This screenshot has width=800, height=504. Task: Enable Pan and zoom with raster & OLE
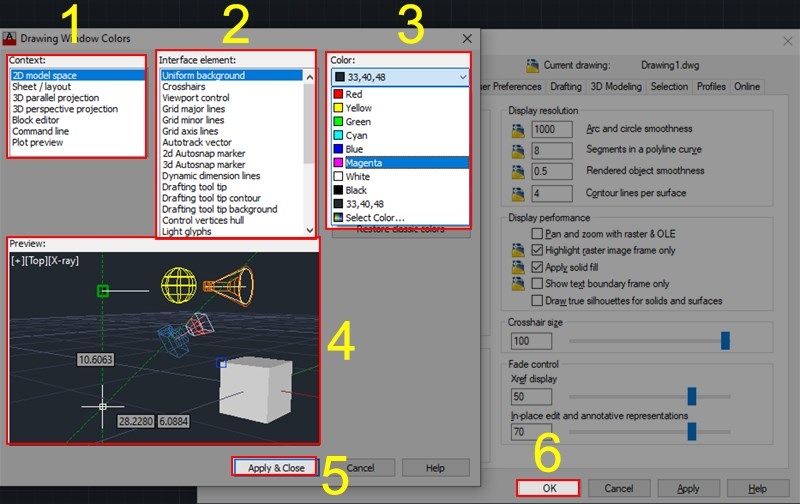click(537, 234)
